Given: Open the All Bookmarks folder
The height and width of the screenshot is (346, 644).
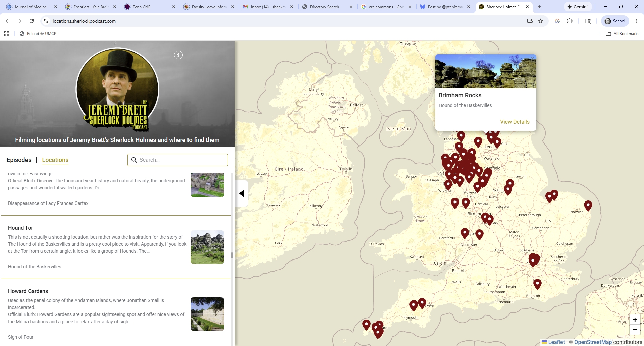Looking at the screenshot, I should (x=623, y=34).
